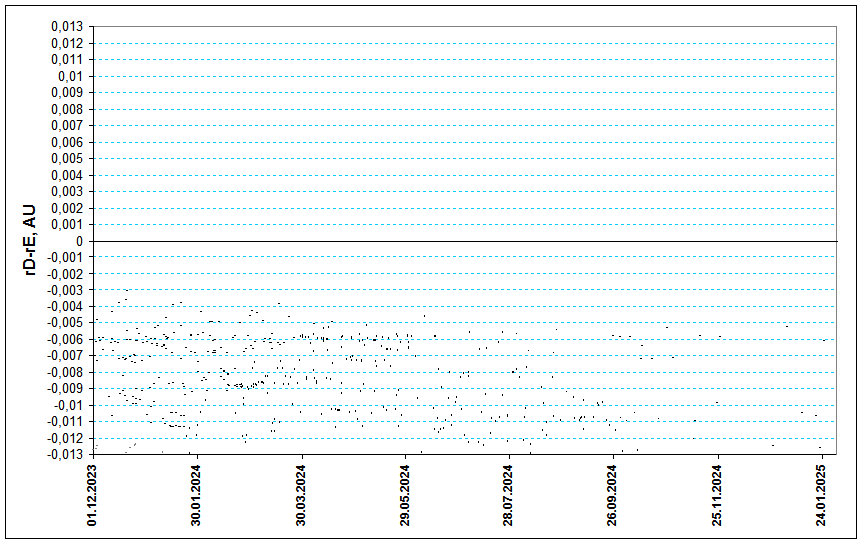Click the rD-rE, AU axis title
Image resolution: width=863 pixels, height=544 pixels.
click(30, 240)
